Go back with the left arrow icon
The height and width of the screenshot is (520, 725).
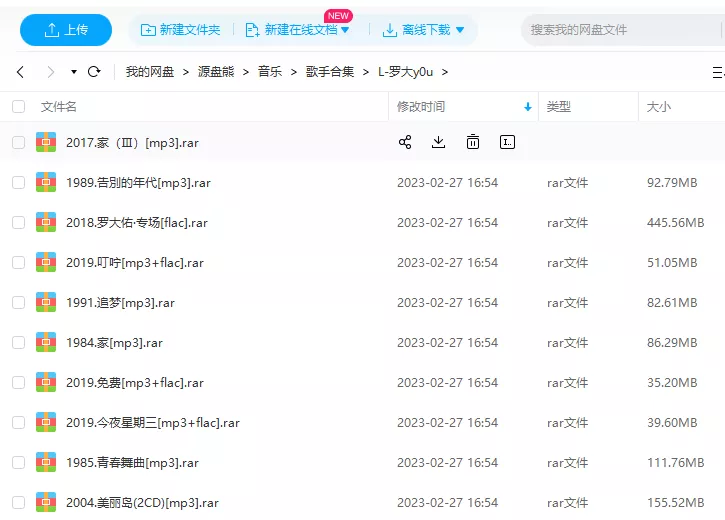[20, 72]
